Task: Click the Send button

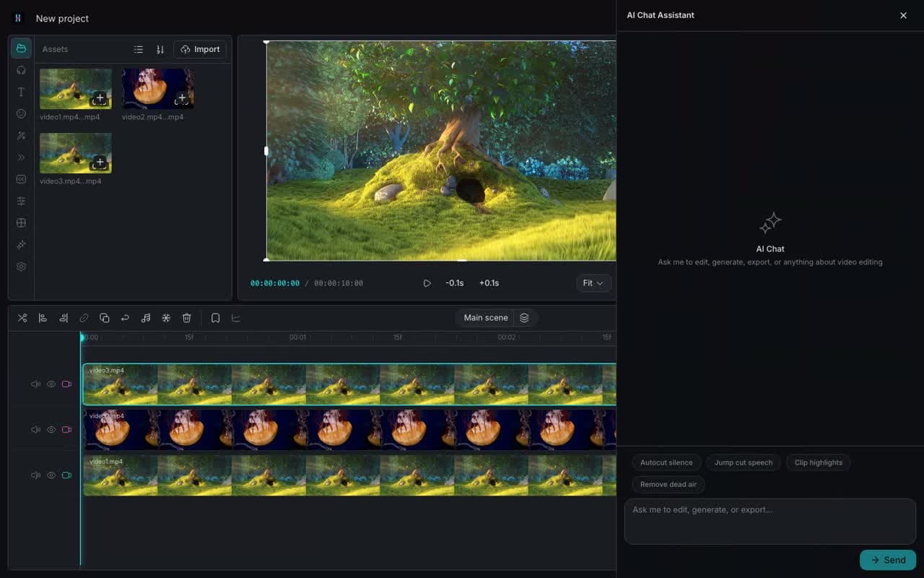Action: pyautogui.click(x=888, y=560)
